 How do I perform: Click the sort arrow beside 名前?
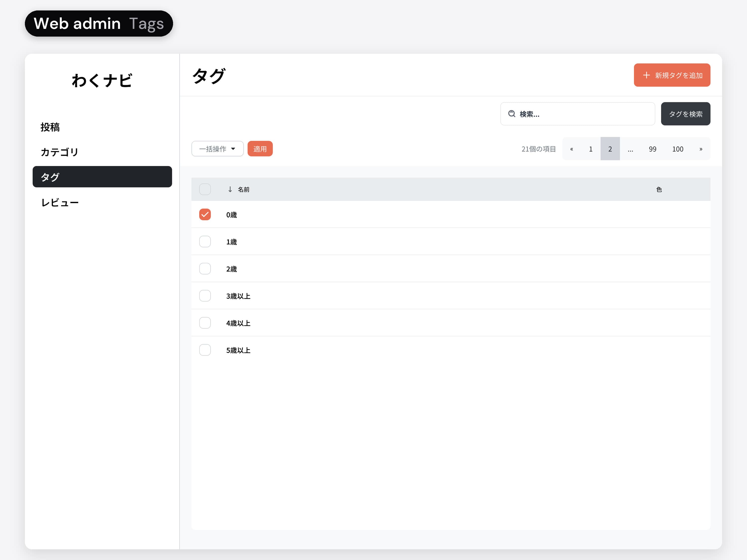click(x=230, y=189)
